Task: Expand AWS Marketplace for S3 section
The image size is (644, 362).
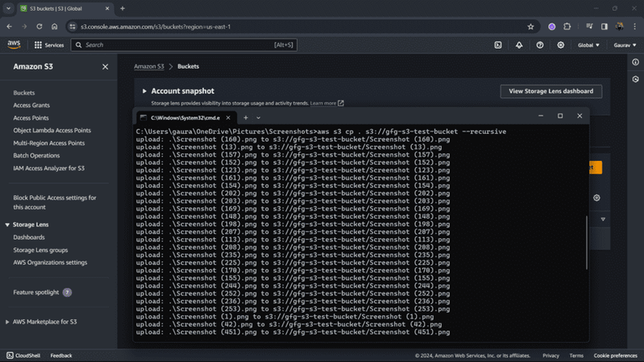Action: click(8, 322)
